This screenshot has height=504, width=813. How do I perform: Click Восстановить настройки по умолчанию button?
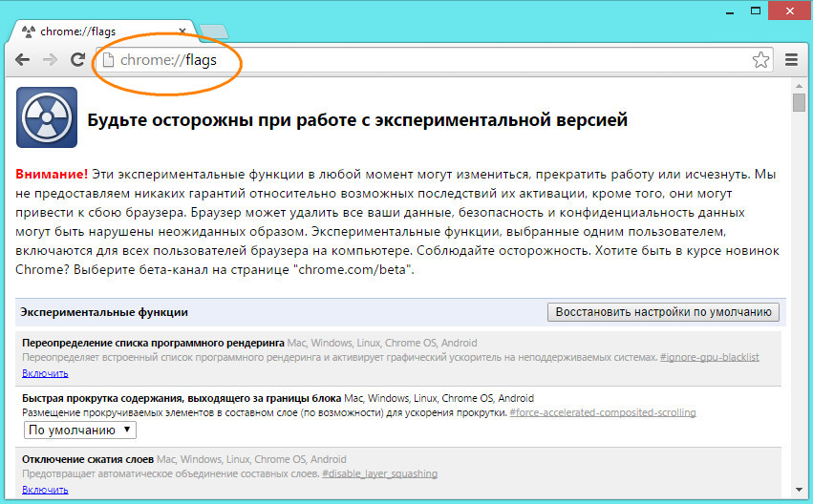tap(663, 312)
